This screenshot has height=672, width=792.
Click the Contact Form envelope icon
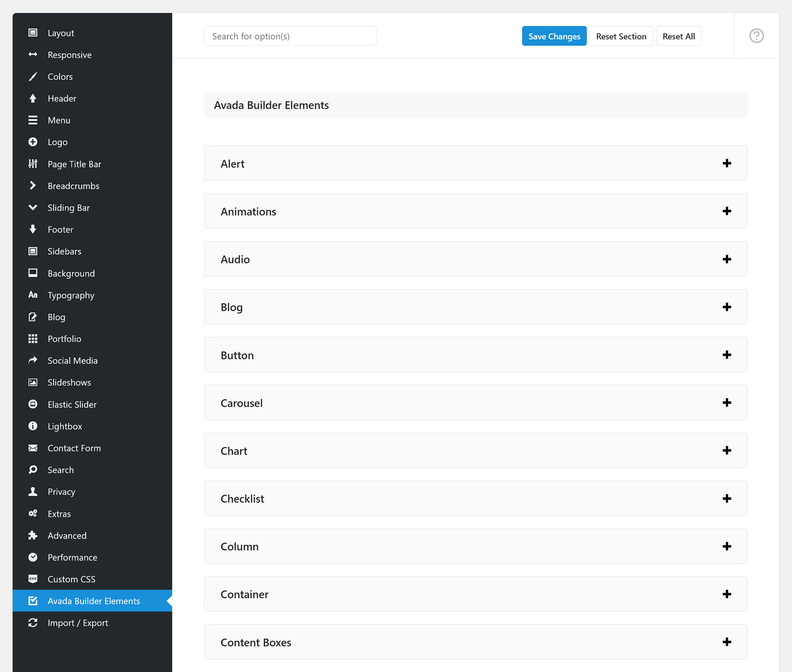[x=33, y=448]
